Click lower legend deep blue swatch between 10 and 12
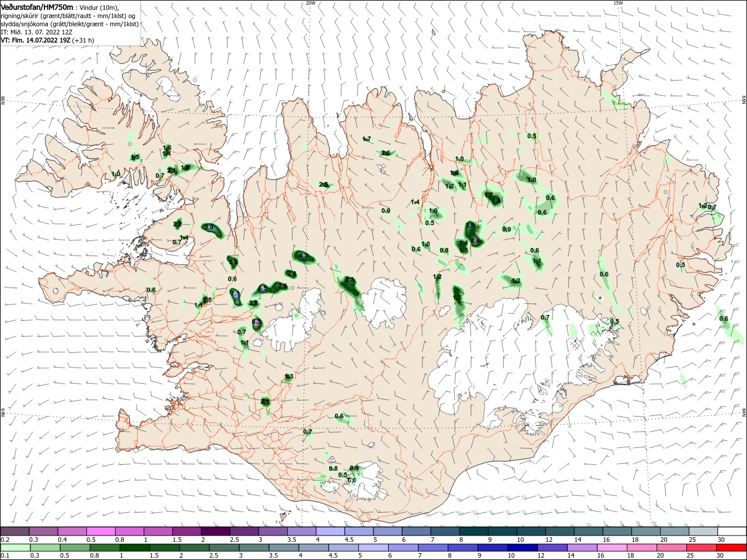The width and height of the screenshot is (747, 560). click(523, 548)
